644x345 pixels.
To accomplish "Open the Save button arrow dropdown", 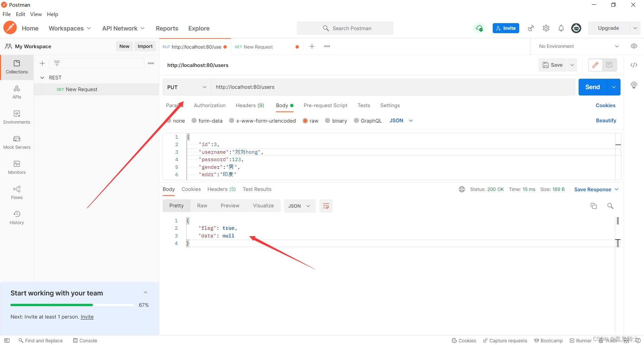I will pyautogui.click(x=572, y=65).
